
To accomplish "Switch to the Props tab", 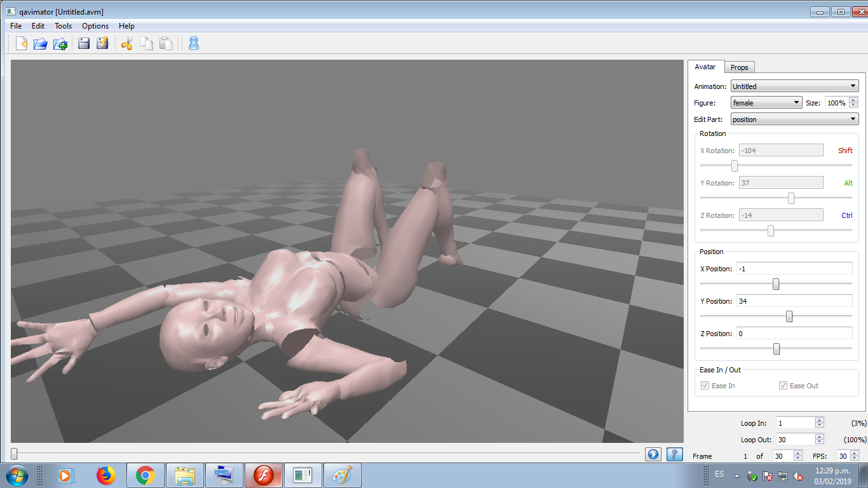I will click(x=739, y=67).
